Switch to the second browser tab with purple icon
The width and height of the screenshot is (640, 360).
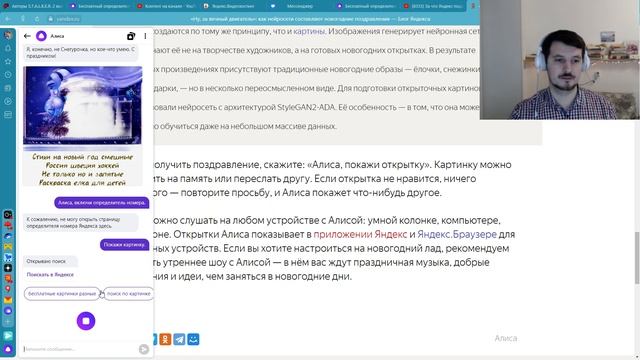coord(100,6)
